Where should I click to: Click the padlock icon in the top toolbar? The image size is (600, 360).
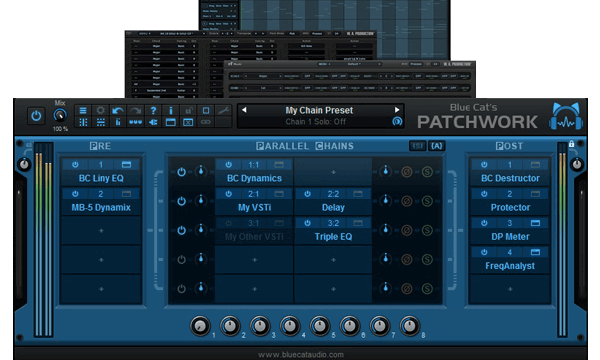coord(188,111)
